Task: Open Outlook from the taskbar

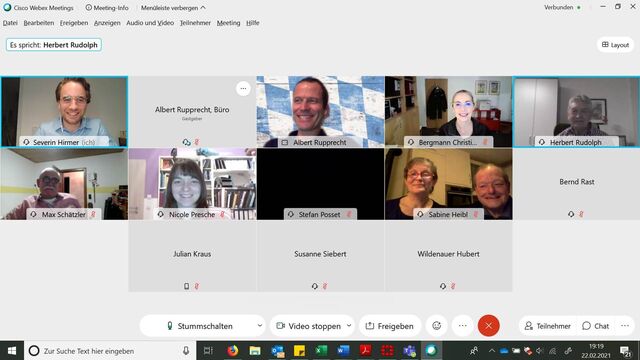Action: pyautogui.click(x=278, y=351)
